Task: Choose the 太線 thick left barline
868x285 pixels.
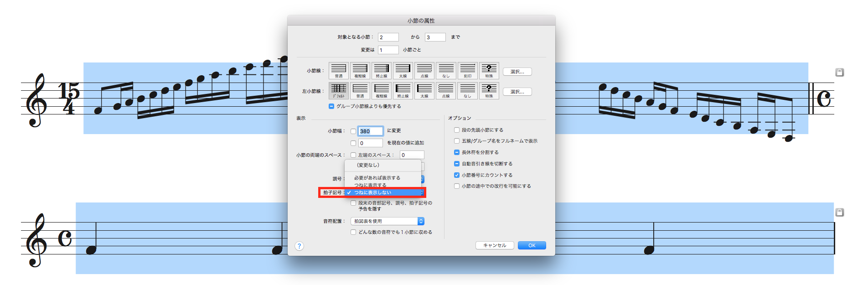Action: coord(424,90)
